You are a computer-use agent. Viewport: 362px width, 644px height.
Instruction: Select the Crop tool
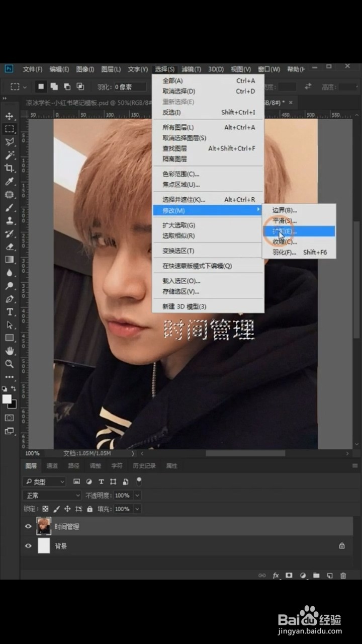(x=10, y=169)
